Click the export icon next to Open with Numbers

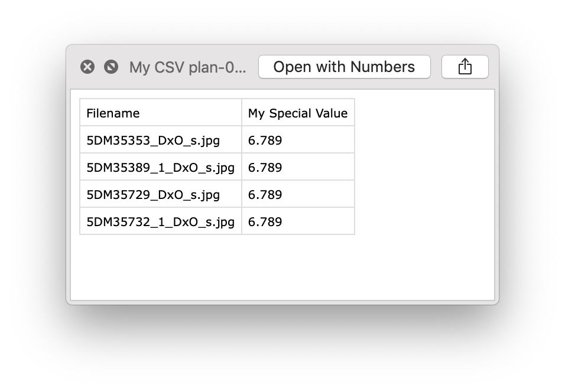point(465,66)
